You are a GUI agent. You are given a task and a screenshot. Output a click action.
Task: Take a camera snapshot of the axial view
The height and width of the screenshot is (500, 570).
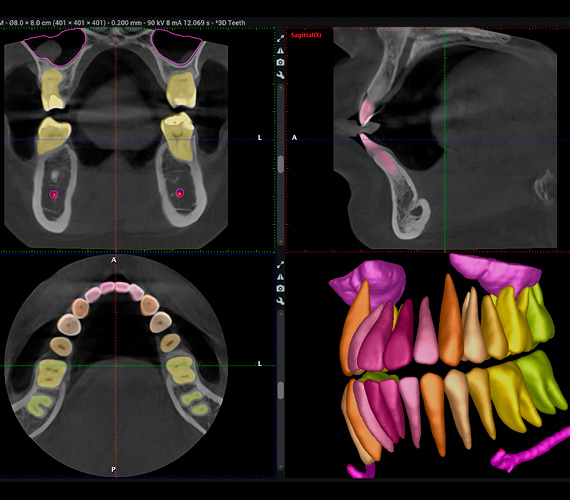(x=280, y=289)
